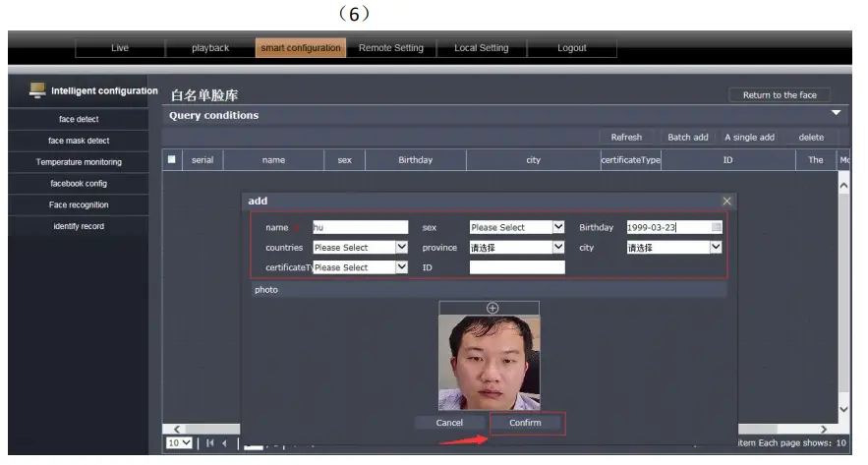Select face mask detect in sidebar
The height and width of the screenshot is (465, 868).
[x=79, y=141]
